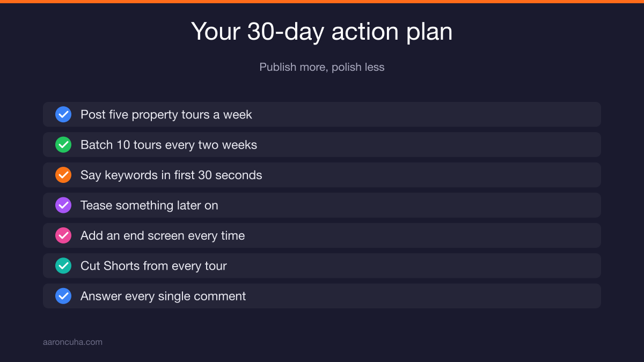Click the pink checkmark beside Add an end screen
Viewport: 644px width, 362px height.
tap(63, 235)
